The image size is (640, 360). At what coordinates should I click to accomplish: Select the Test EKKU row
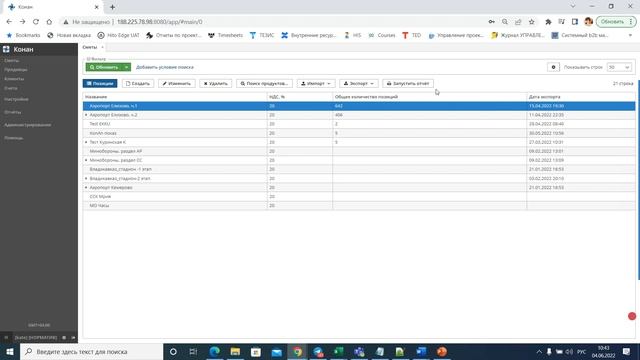pos(359,124)
